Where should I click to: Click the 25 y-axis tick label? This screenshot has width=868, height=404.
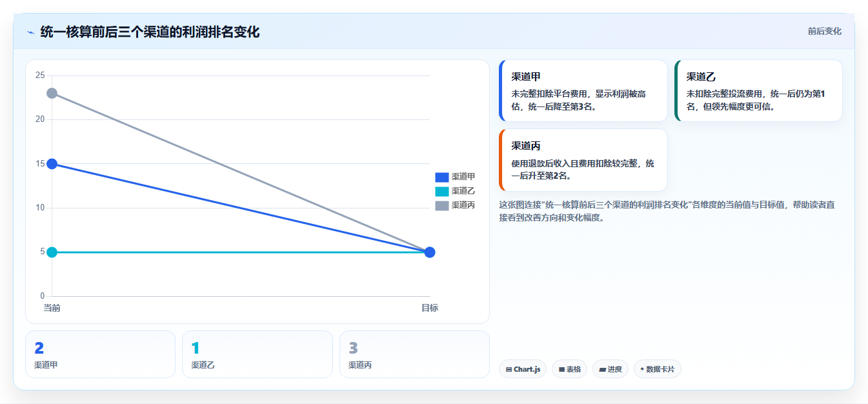(40, 76)
